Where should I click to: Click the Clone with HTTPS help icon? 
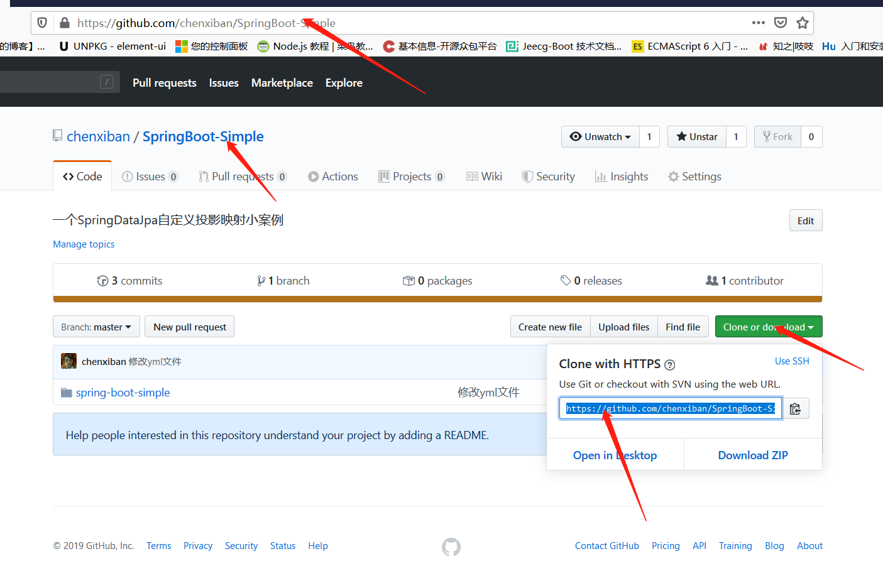(x=670, y=365)
